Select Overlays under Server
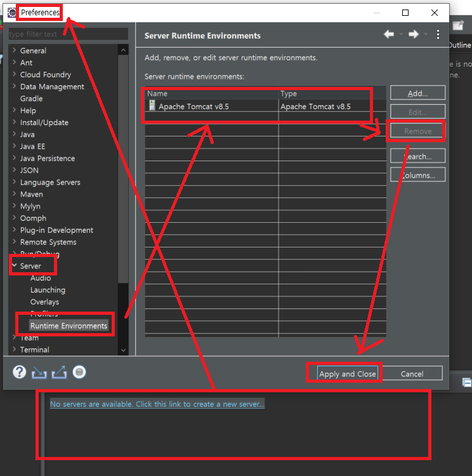The width and height of the screenshot is (472, 476). 44,301
